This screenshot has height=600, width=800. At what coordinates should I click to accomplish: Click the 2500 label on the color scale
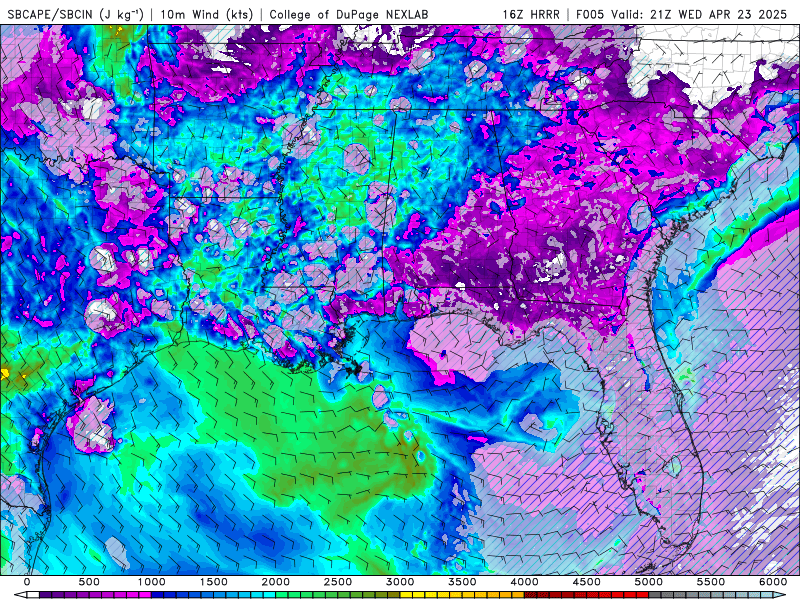coord(338,582)
